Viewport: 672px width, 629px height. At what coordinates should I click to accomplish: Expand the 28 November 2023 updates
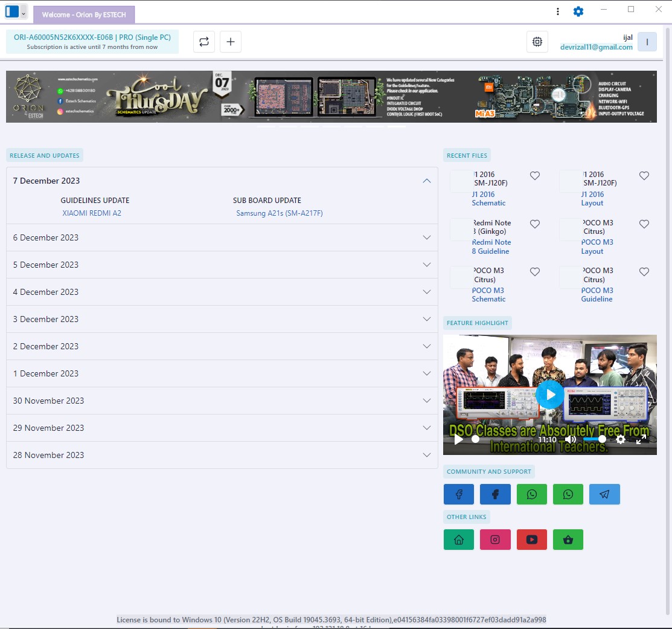click(222, 455)
